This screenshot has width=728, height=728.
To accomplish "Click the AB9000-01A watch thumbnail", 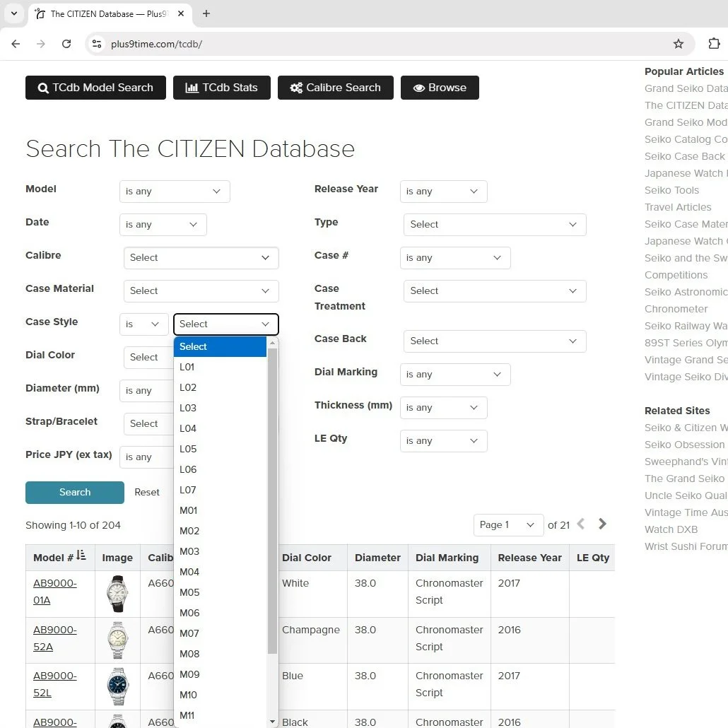I will pyautogui.click(x=117, y=594).
